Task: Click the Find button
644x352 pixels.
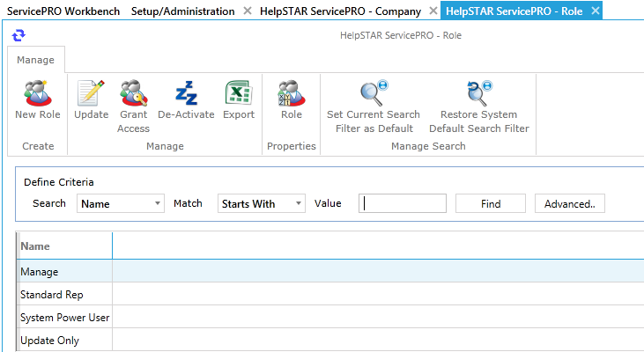Action: (491, 203)
